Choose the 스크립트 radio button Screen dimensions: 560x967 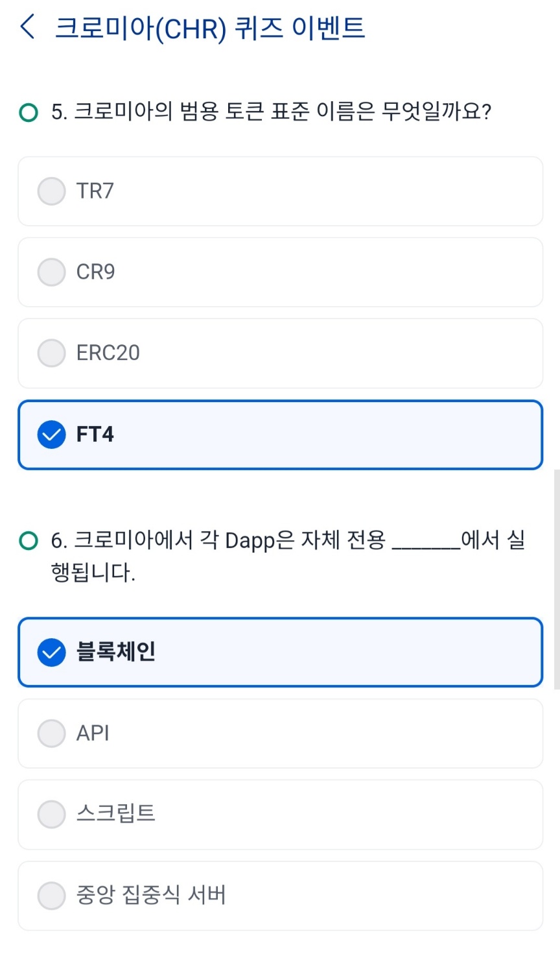coord(52,815)
